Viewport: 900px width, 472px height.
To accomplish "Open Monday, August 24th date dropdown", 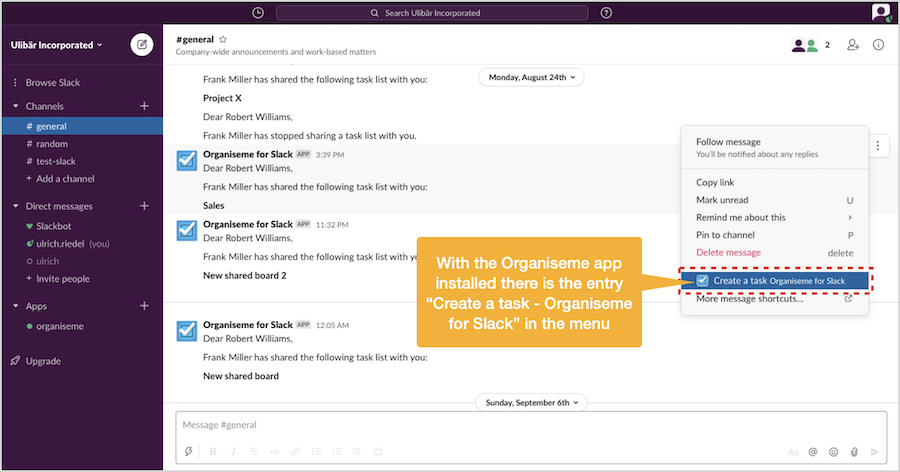I will pos(532,77).
